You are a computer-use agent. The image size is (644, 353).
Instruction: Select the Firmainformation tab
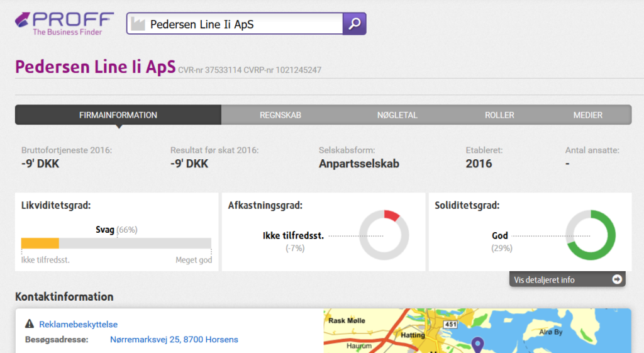pyautogui.click(x=118, y=115)
